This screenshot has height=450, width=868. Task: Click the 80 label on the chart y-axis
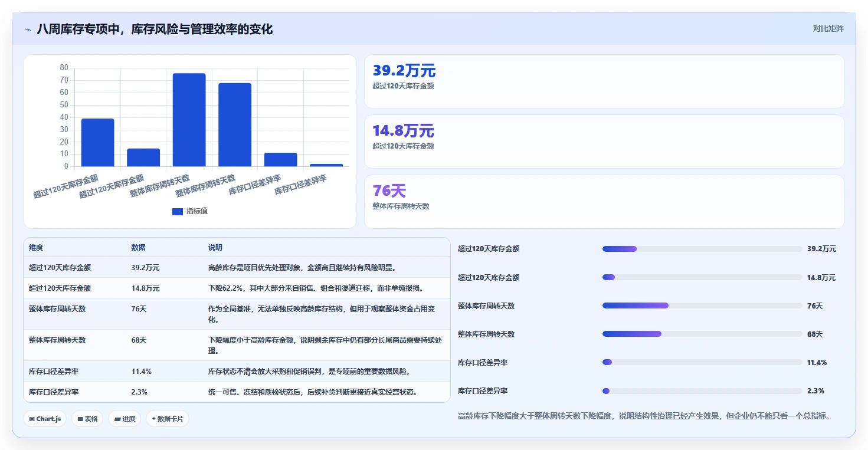point(64,68)
